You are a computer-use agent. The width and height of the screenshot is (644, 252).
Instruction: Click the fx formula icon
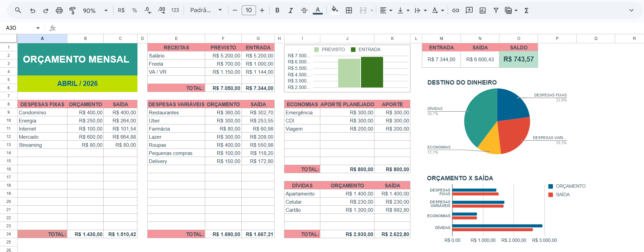coord(52,28)
